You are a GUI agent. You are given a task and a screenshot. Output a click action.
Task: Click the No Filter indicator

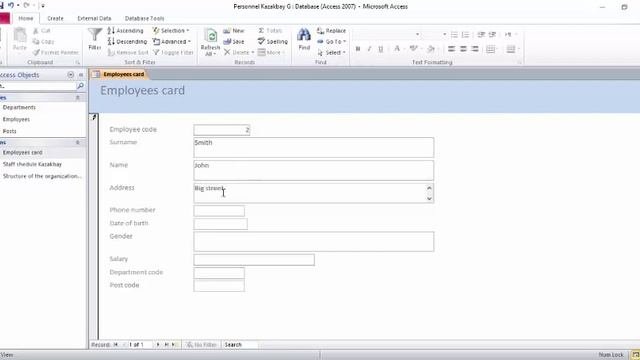tap(202, 345)
